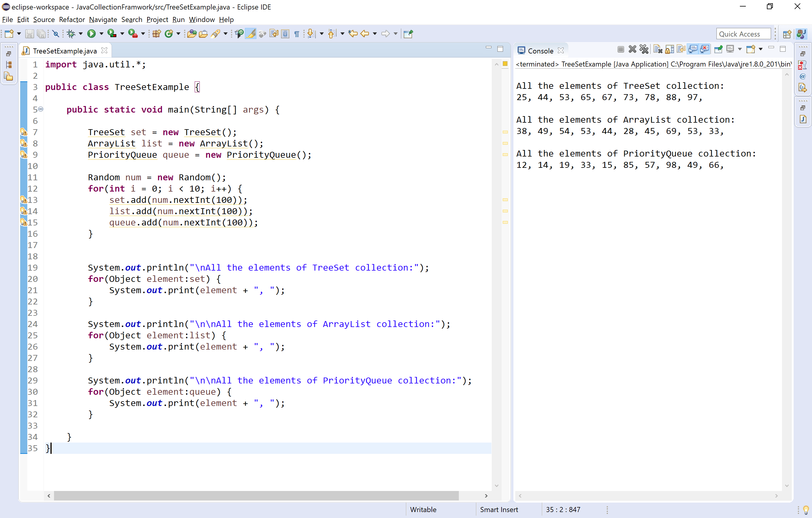812x518 pixels.
Task: Collapse the main method fold marker
Action: (41, 109)
